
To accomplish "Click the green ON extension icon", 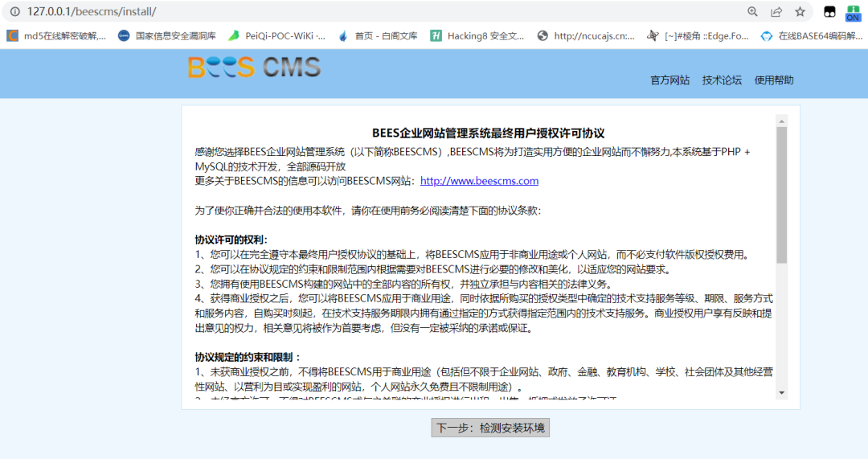I will click(853, 12).
